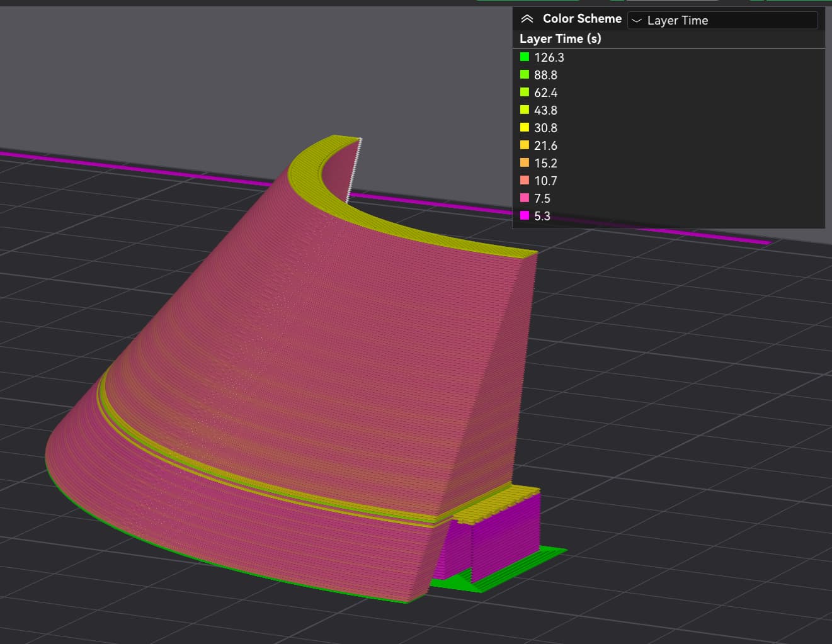
Task: Click the 43.8 legend value
Action: point(545,110)
